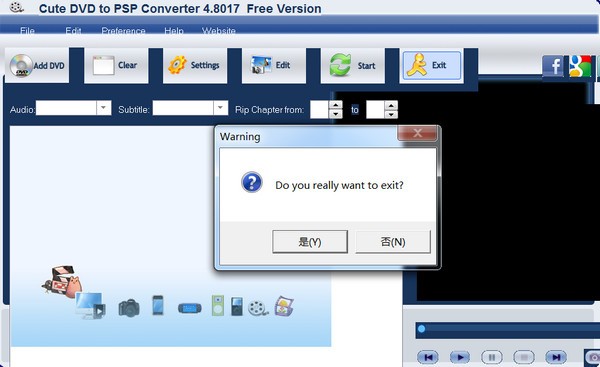Increase the Rip Chapter 'to' value
The height and width of the screenshot is (367, 600).
pyautogui.click(x=391, y=104)
